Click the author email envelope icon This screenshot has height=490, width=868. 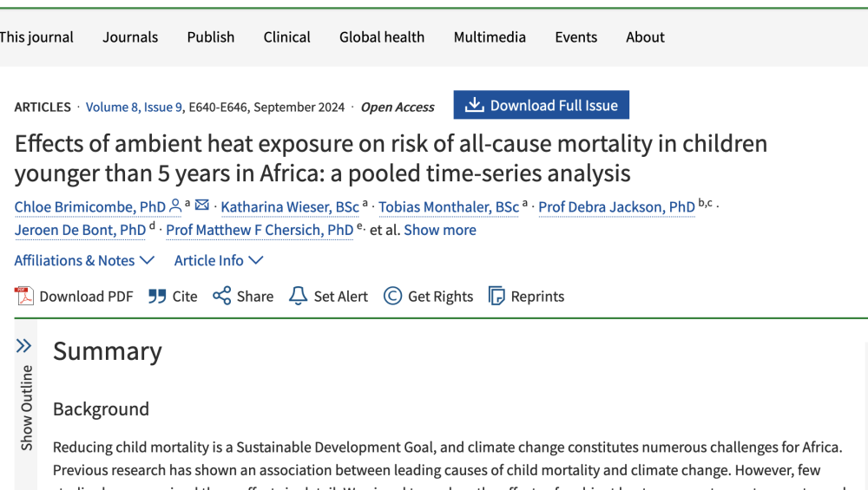(x=202, y=206)
